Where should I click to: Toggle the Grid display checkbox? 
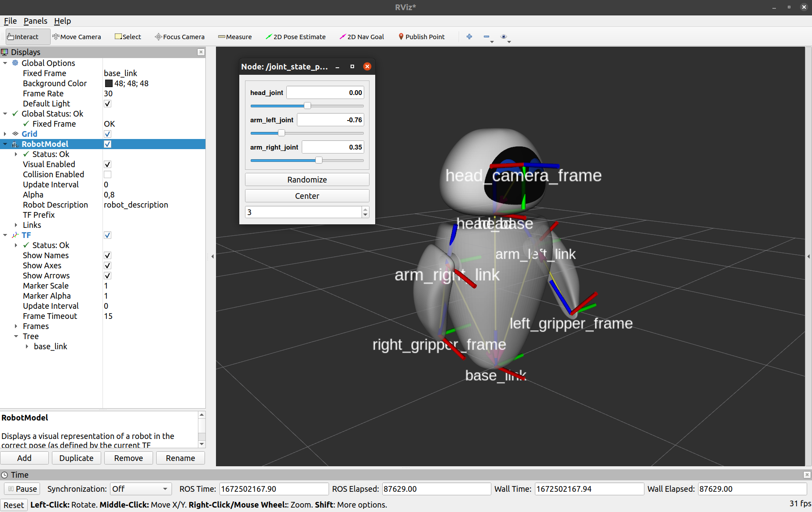tap(107, 134)
